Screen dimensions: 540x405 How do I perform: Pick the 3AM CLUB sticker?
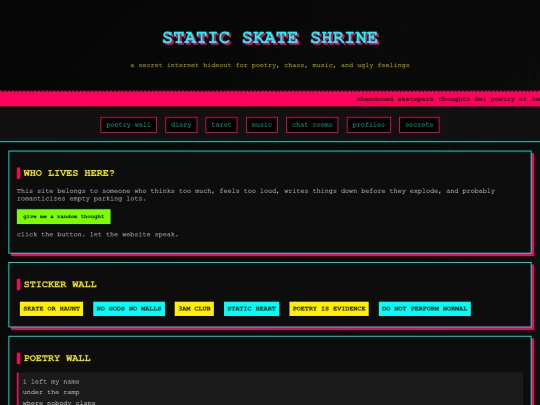[194, 309]
